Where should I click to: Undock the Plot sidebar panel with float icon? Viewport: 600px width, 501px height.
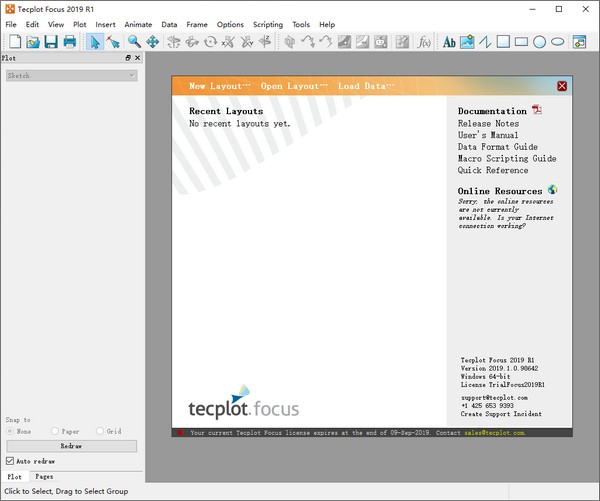128,58
